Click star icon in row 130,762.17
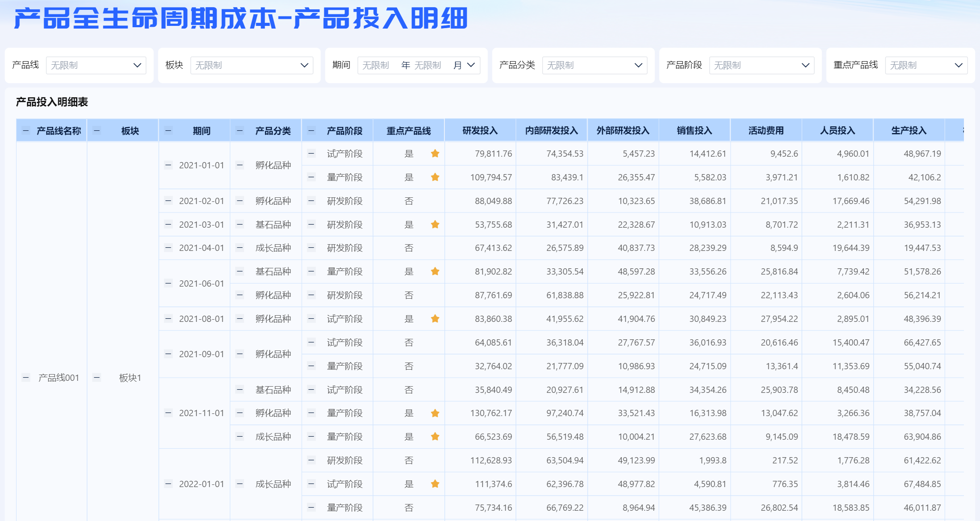This screenshot has width=980, height=521. [435, 413]
